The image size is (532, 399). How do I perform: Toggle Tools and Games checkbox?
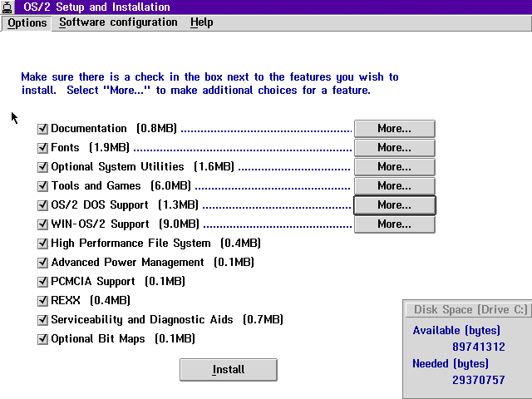tap(42, 186)
